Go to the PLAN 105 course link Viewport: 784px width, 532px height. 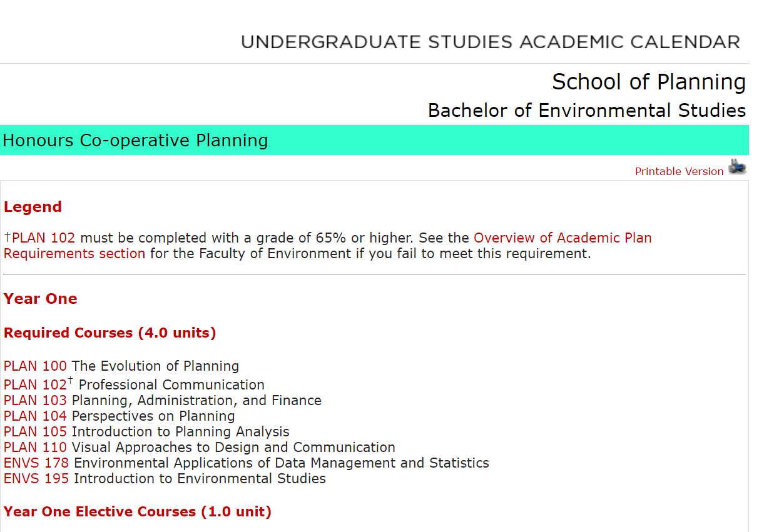pos(35,432)
